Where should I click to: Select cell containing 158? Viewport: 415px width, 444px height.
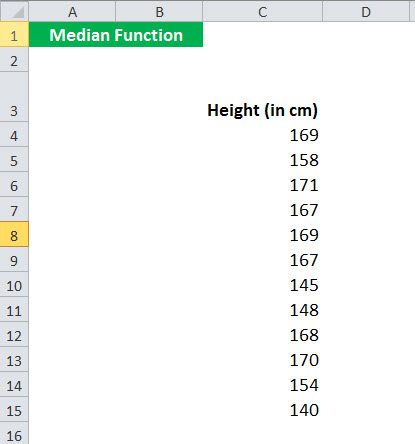(x=263, y=159)
